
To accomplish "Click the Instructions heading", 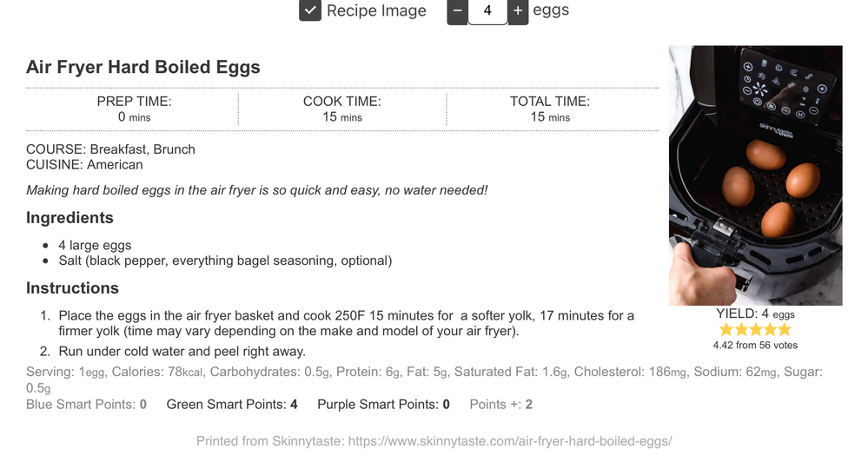I will 72,287.
